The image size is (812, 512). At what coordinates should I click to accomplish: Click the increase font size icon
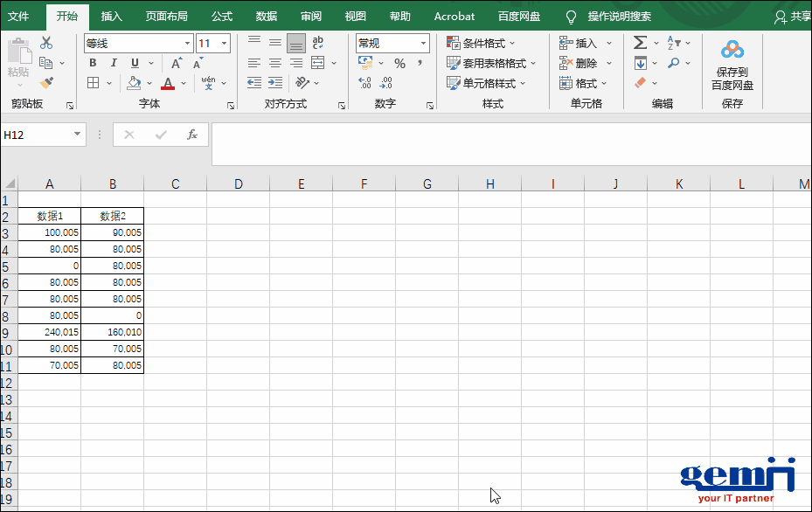point(177,64)
